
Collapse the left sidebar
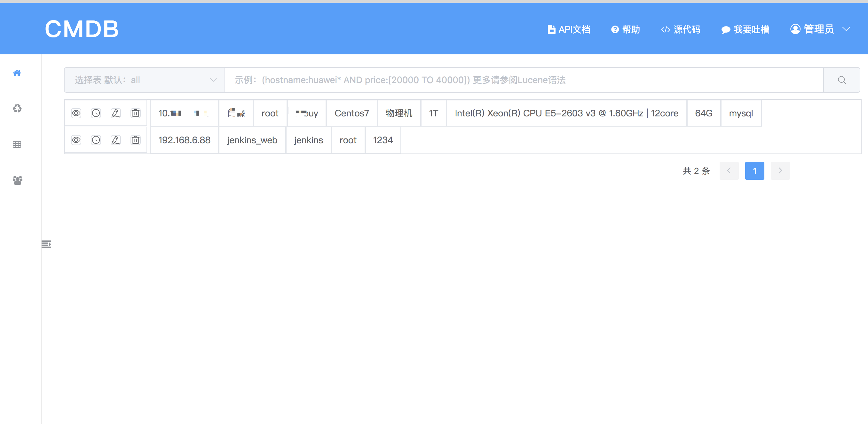[x=46, y=244]
